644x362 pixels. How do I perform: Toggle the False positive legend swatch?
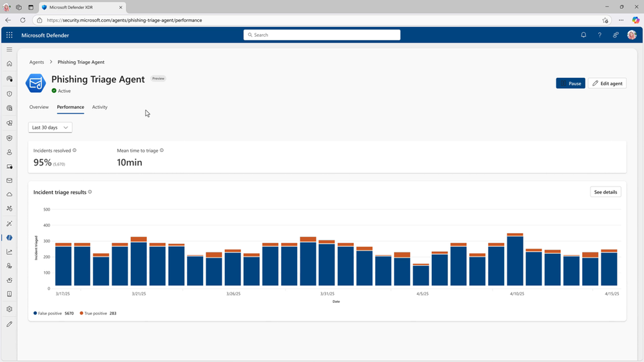(35, 313)
